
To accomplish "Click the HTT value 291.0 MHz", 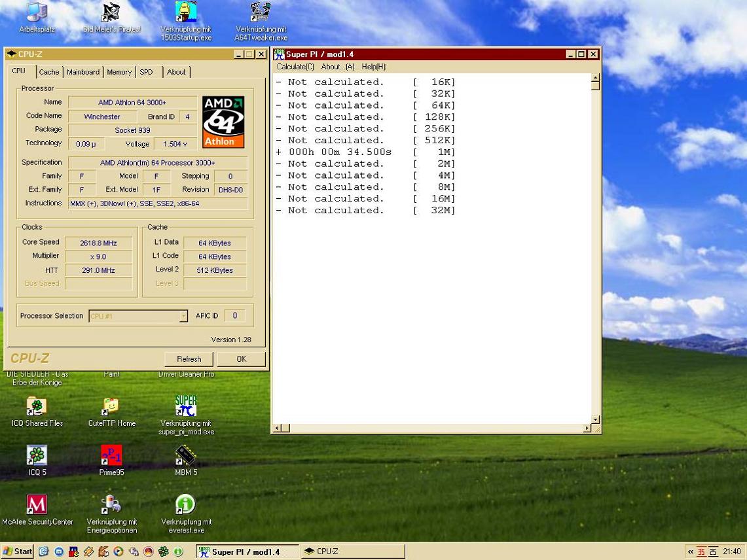I will pyautogui.click(x=99, y=270).
